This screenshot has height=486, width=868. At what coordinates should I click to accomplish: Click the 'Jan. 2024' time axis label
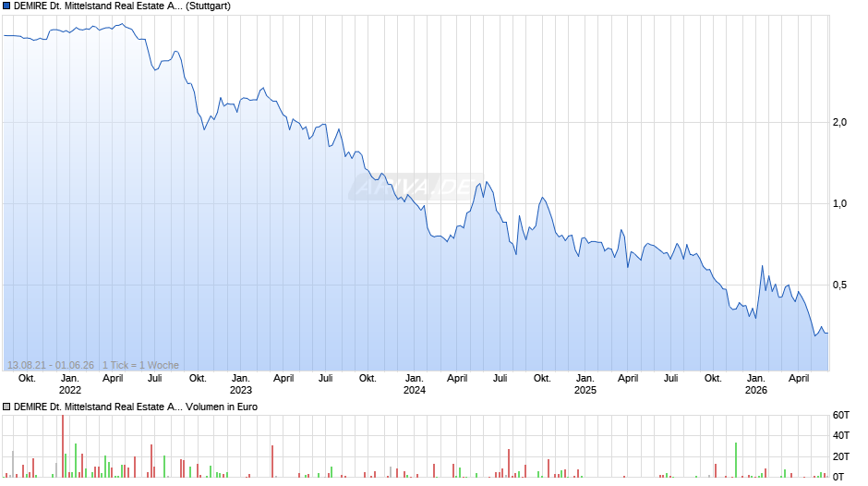pyautogui.click(x=414, y=384)
